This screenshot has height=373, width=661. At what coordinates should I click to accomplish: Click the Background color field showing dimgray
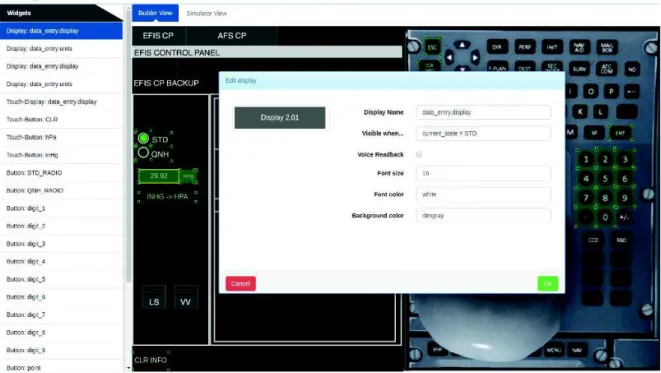click(x=484, y=215)
